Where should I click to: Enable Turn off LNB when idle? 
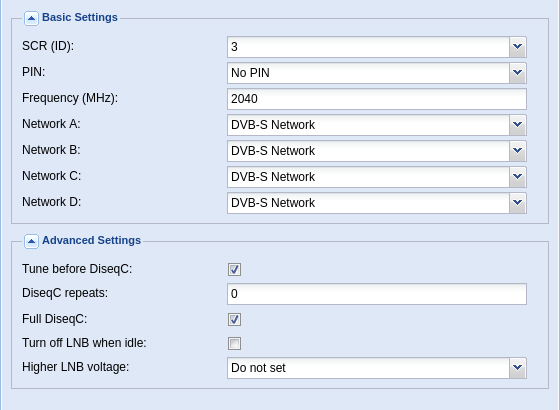pos(234,343)
